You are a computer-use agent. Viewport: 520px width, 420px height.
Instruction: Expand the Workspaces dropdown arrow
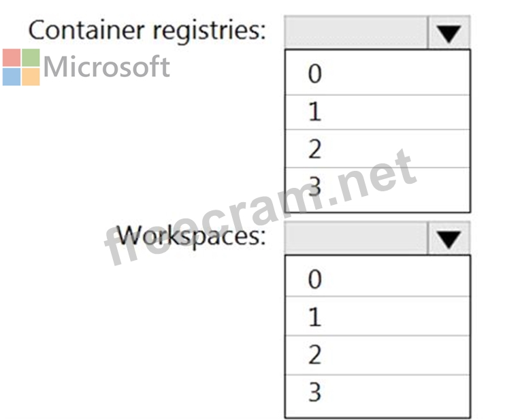pos(449,238)
